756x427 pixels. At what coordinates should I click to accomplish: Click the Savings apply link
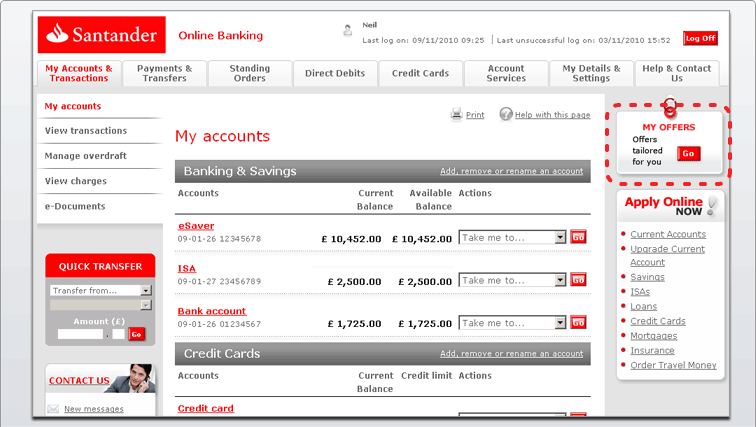[648, 277]
